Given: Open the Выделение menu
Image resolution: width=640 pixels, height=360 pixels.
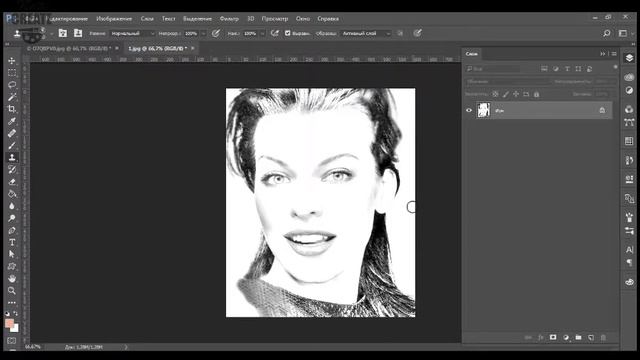Looking at the screenshot, I should coord(197,19).
